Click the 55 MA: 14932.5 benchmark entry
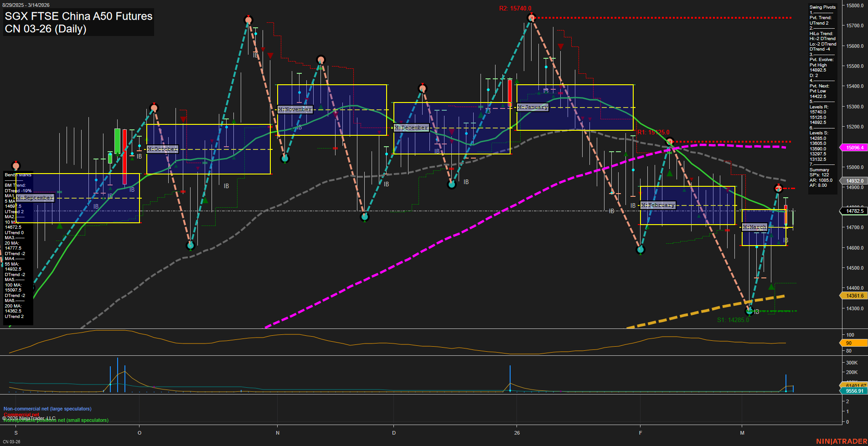Image resolution: width=868 pixels, height=446 pixels. tap(13, 267)
